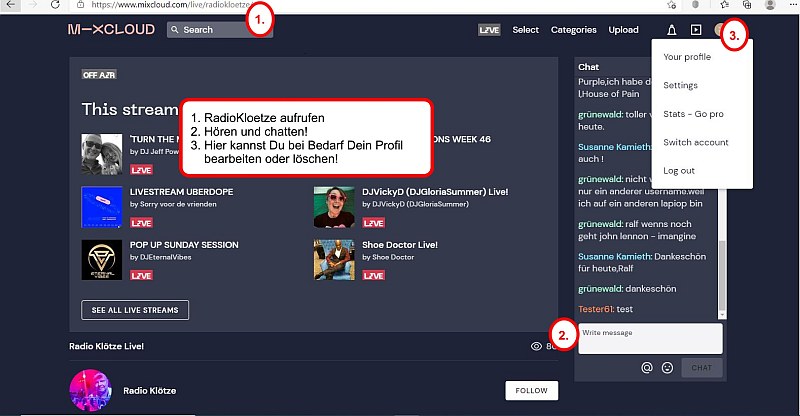
Task: Open Shoe Doctor stream thumbnail
Action: click(334, 260)
